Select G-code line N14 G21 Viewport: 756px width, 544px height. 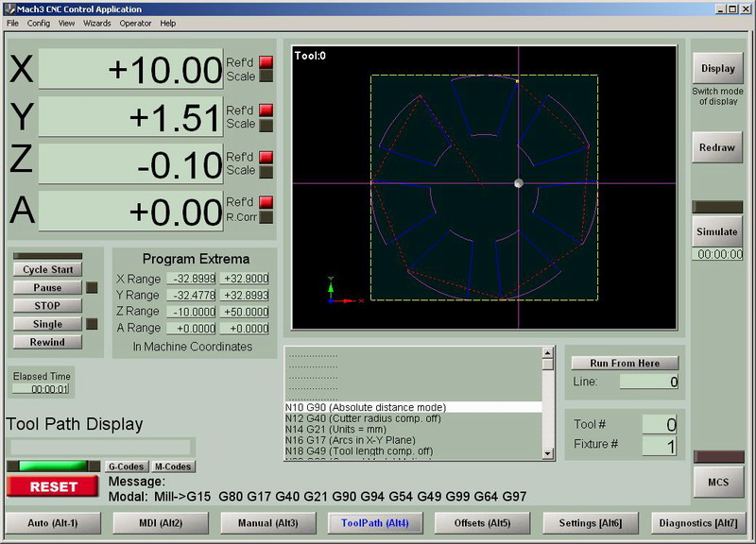click(x=414, y=430)
